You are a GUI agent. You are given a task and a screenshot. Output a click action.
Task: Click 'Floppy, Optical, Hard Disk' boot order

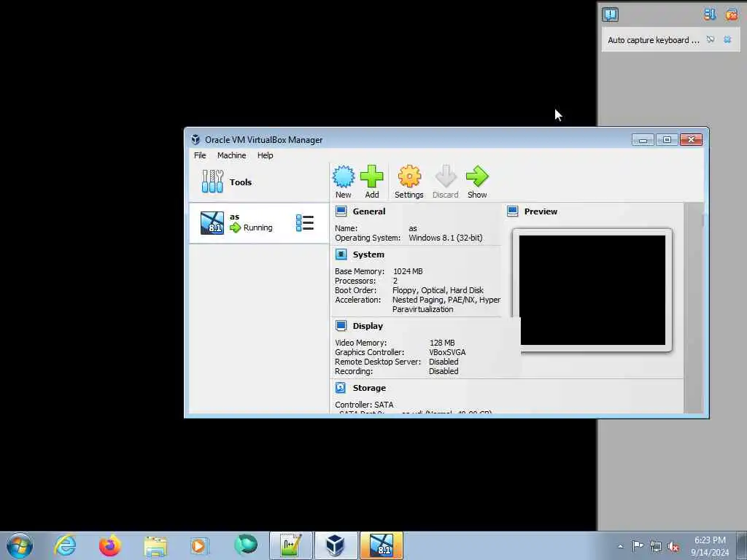(x=438, y=290)
